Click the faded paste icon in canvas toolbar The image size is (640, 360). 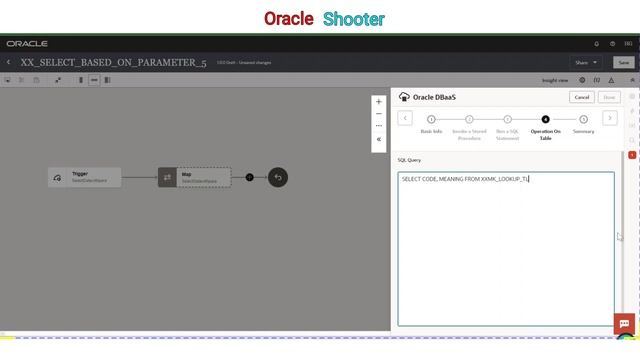[x=36, y=80]
